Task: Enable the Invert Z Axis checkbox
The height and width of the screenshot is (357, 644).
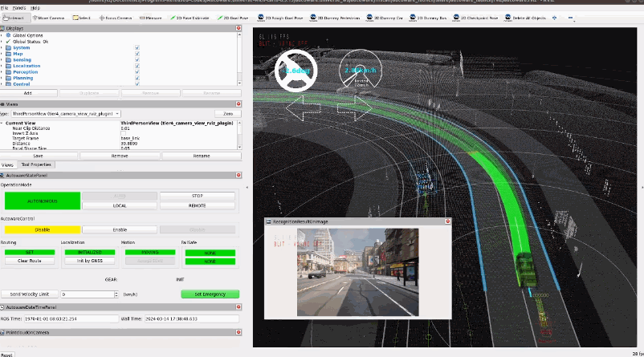Action: (x=123, y=133)
